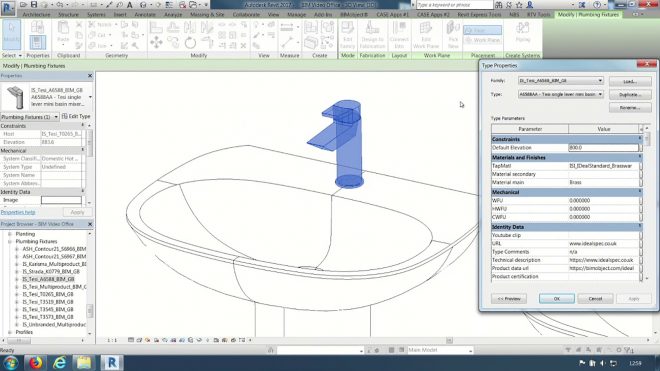Open the Revit application menu
This screenshot has height=371, width=660.
(x=8, y=7)
